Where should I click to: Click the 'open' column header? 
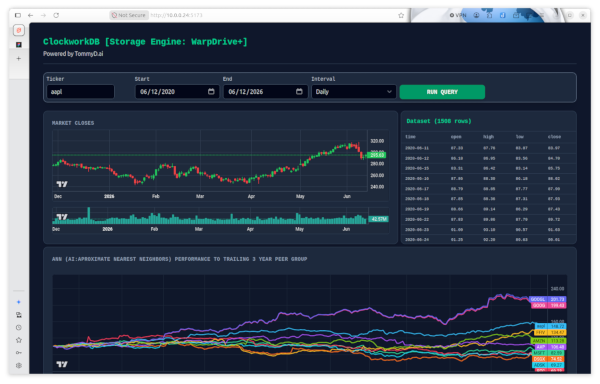tap(456, 137)
